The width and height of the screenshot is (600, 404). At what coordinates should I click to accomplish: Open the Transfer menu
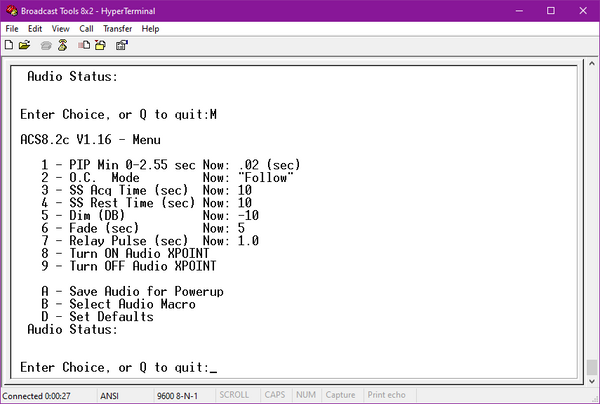pos(117,29)
